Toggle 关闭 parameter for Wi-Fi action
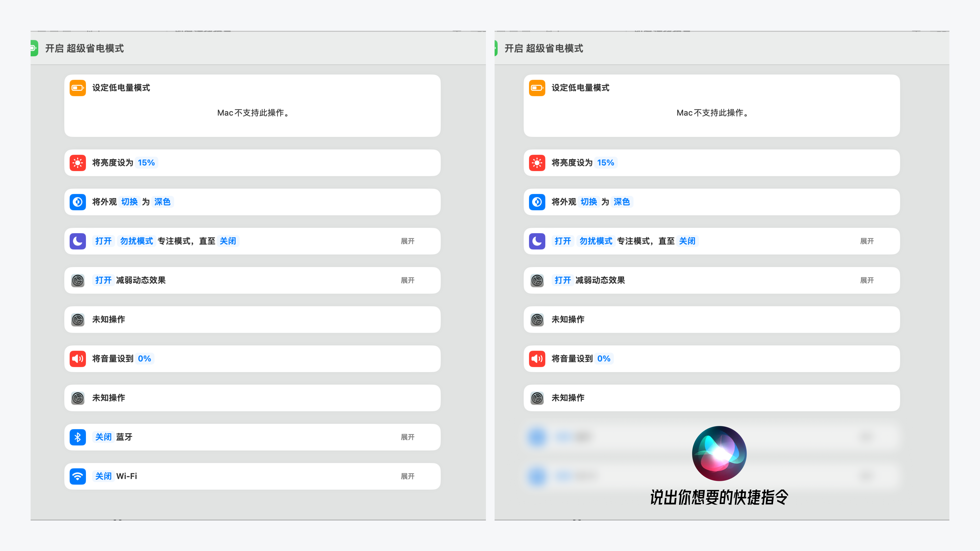980x551 pixels. click(103, 476)
